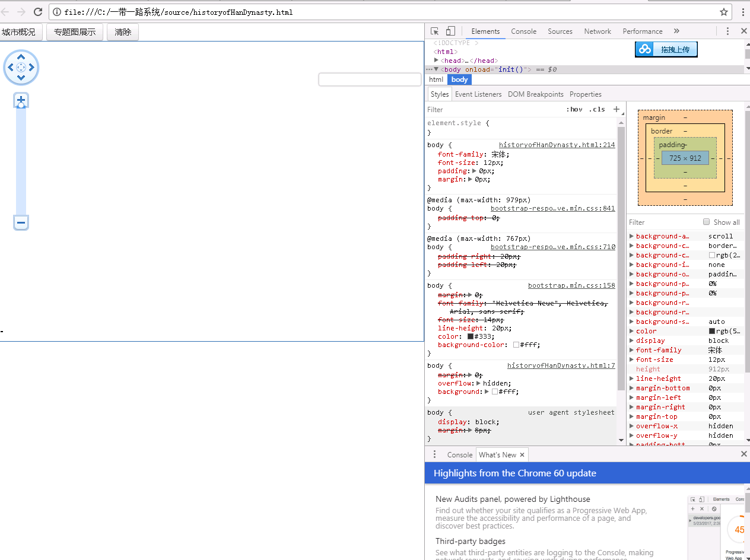Close the What's New drawer tab

point(522,455)
